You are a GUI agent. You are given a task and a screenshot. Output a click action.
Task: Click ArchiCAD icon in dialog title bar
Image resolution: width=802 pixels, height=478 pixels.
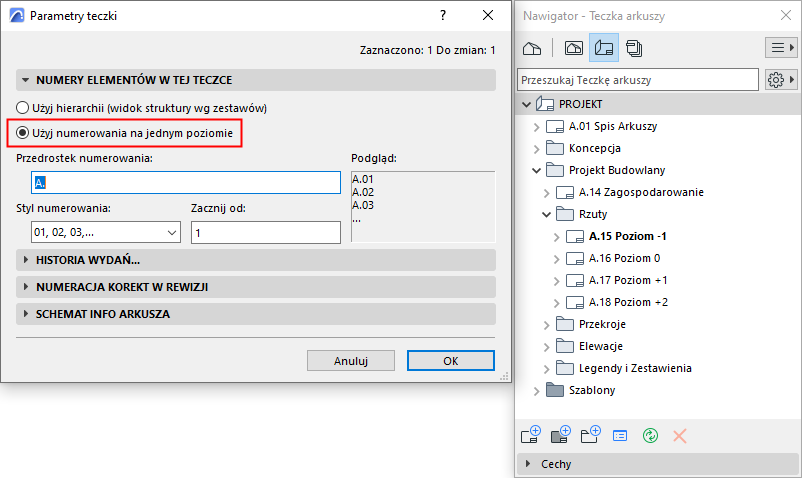[x=17, y=15]
